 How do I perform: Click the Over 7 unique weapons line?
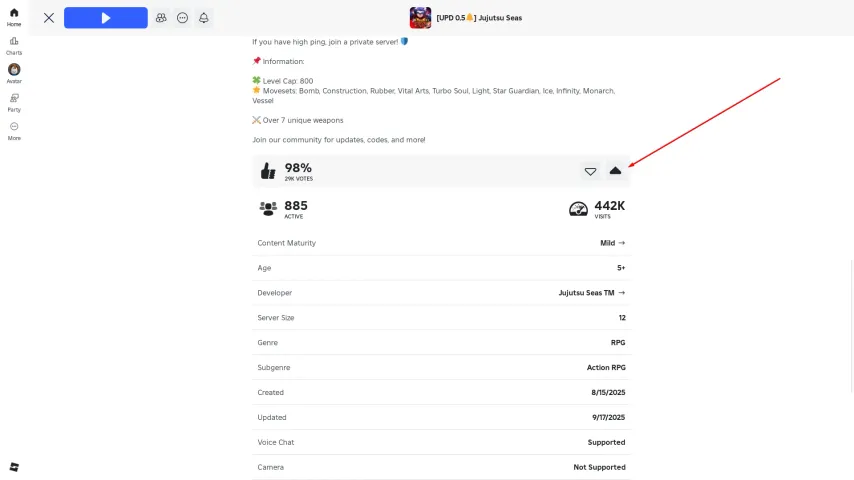298,120
